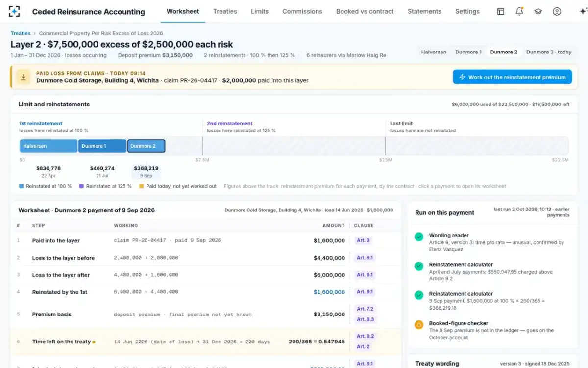Open the user account profile icon

[557, 11]
